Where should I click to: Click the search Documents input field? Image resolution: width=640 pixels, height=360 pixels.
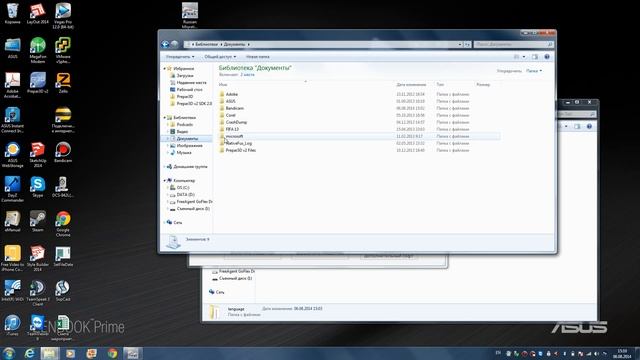(513, 44)
